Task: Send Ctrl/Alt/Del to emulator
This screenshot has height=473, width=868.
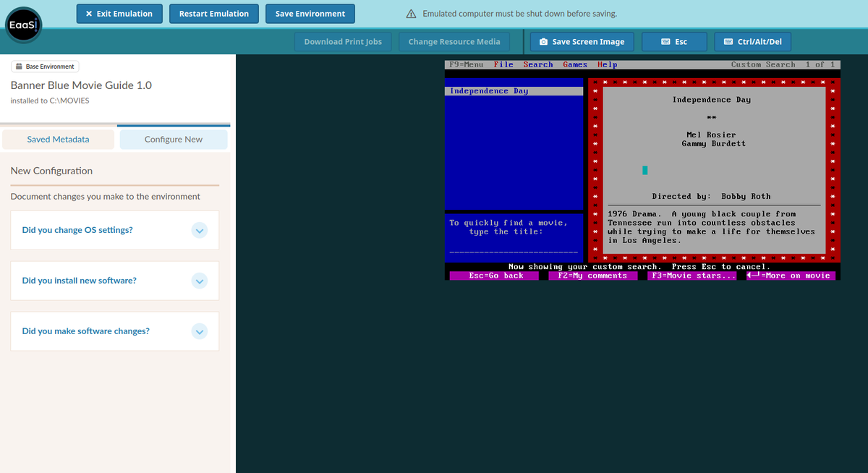Action: [x=753, y=42]
